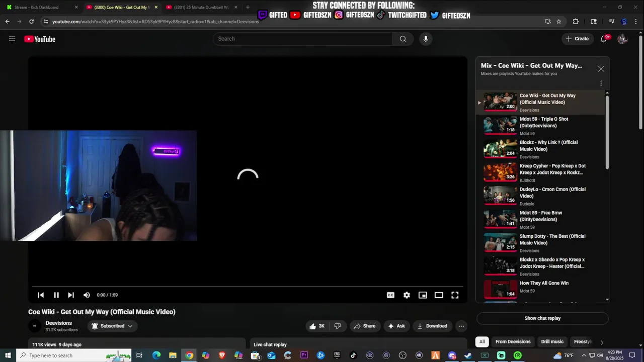
Task: Open the YouTube notifications bell
Action: [604, 39]
